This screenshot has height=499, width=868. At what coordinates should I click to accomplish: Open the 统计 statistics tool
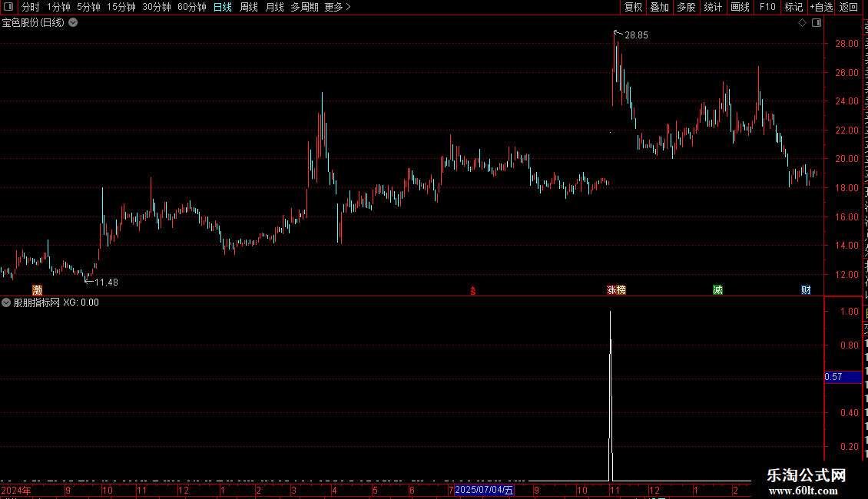point(713,7)
